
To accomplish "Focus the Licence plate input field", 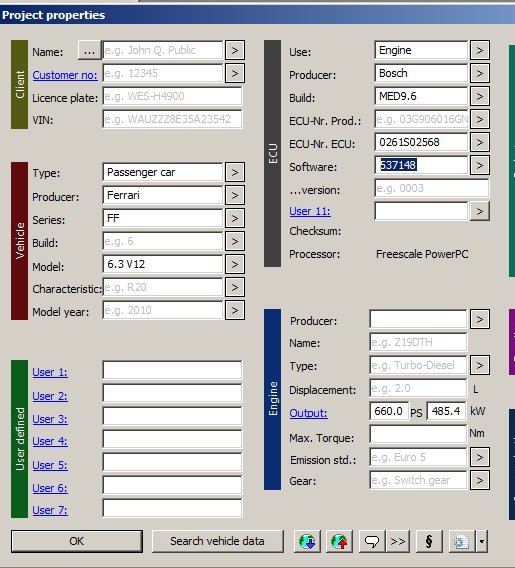I will click(x=172, y=96).
